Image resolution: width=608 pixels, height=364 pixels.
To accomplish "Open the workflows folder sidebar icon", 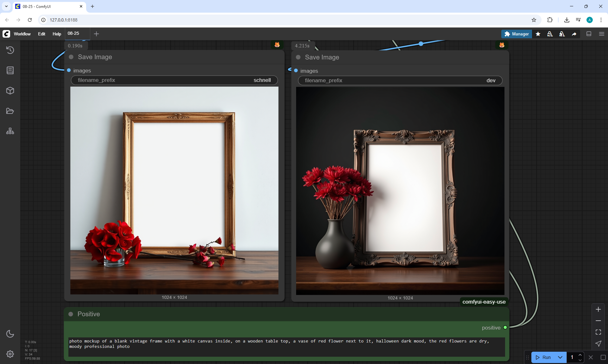I will (x=10, y=111).
